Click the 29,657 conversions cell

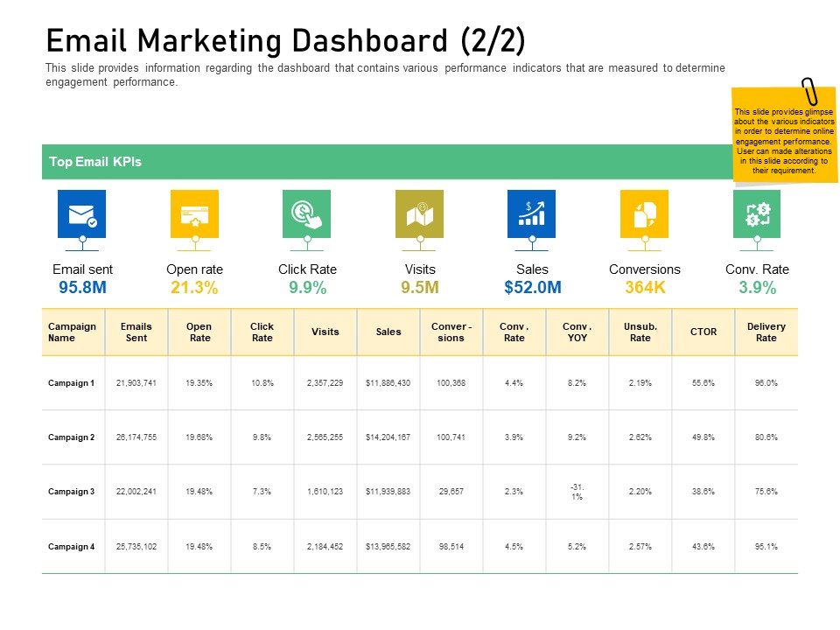pos(451,491)
